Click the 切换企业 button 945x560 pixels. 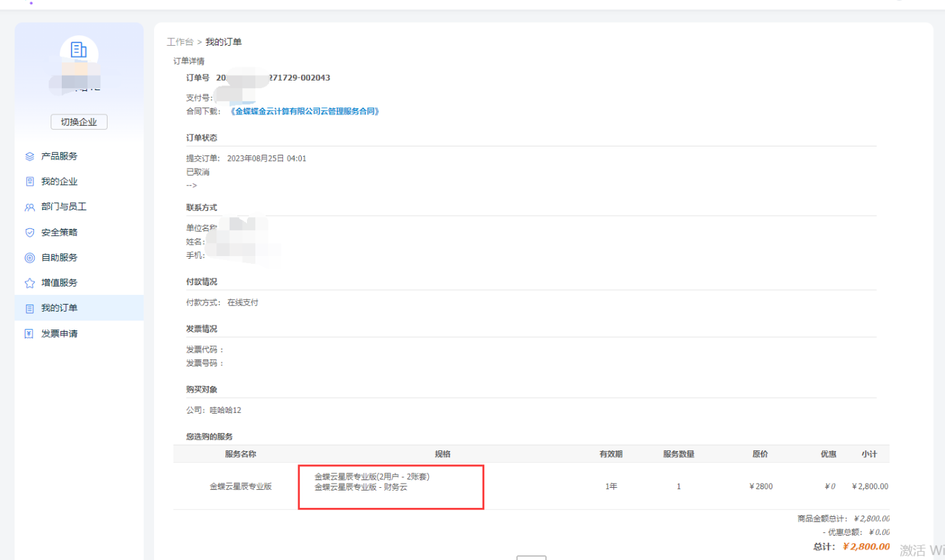(79, 122)
